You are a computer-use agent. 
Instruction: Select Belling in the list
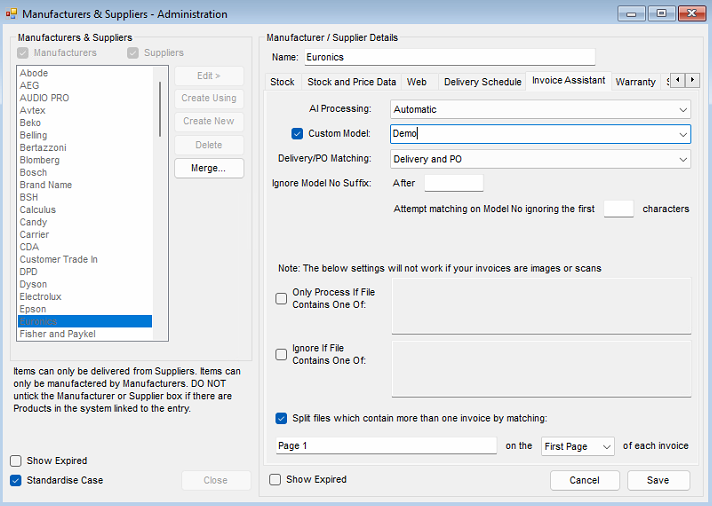click(x=85, y=135)
